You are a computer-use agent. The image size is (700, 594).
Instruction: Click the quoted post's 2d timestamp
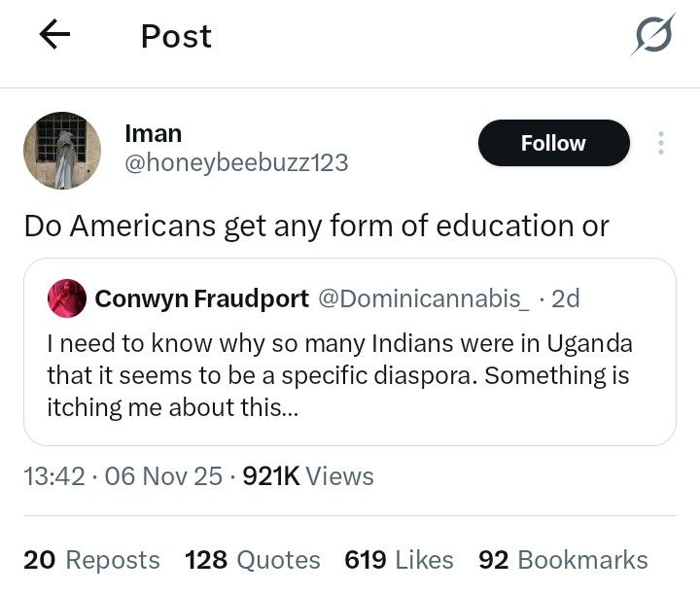(x=565, y=297)
